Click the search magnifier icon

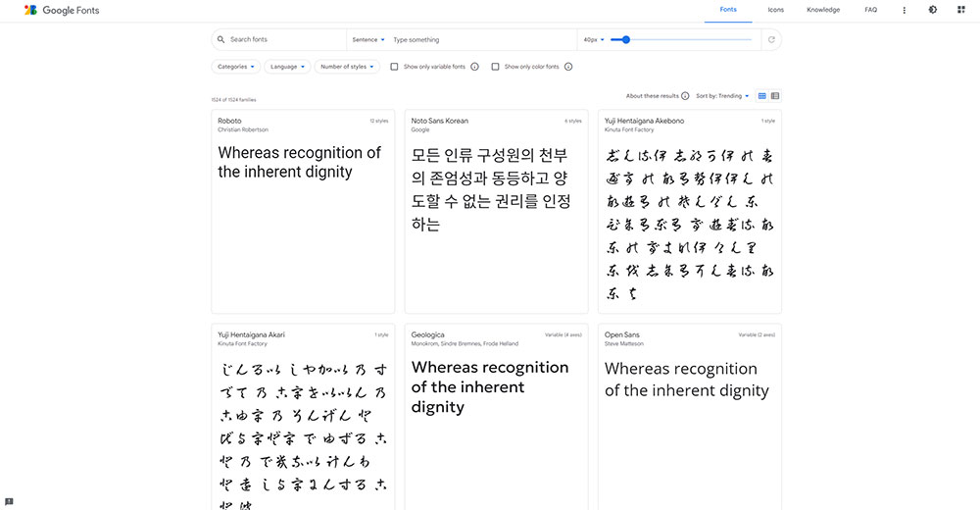click(x=220, y=39)
